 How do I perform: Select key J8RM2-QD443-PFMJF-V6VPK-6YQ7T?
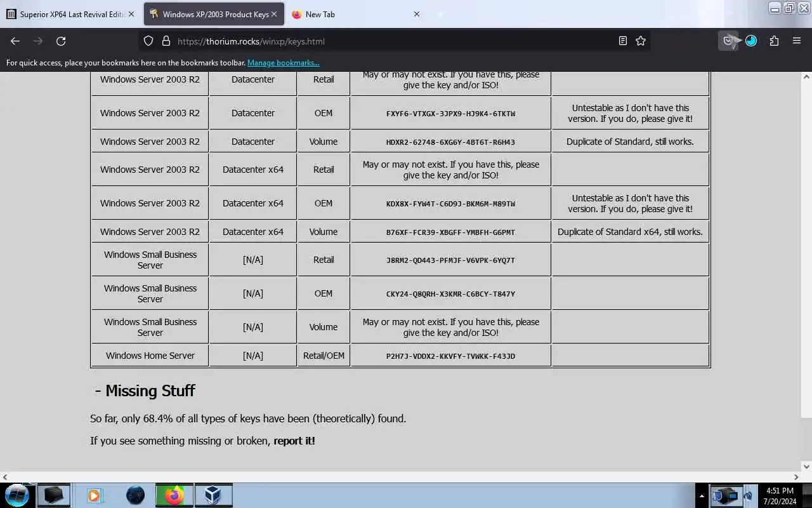[x=450, y=260]
